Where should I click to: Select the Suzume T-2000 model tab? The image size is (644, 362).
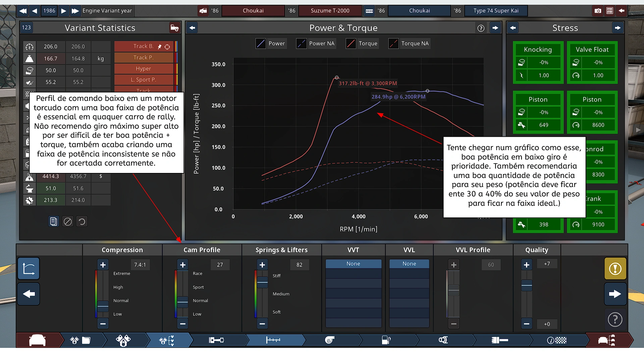(x=330, y=11)
